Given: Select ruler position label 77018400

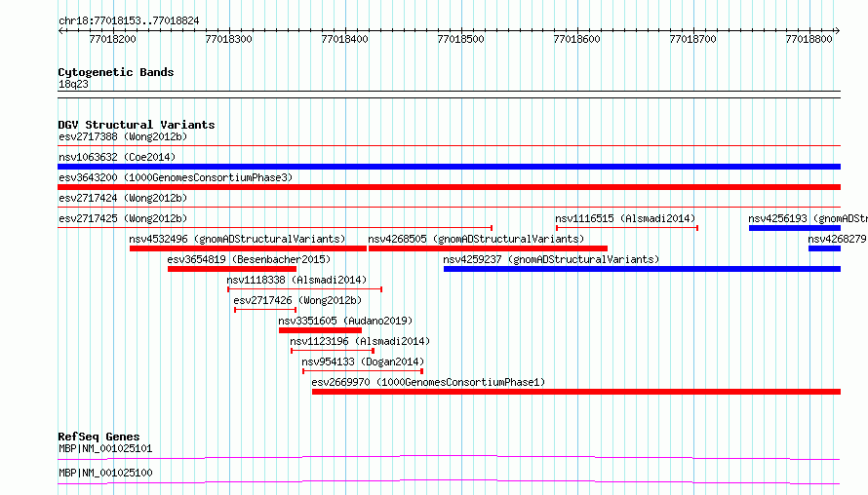Looking at the screenshot, I should click(x=344, y=39).
